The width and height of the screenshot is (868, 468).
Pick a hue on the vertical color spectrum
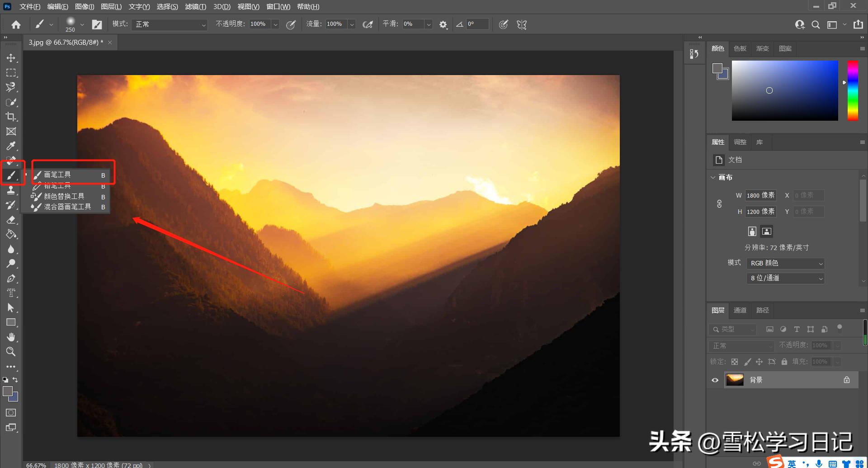[x=854, y=90]
